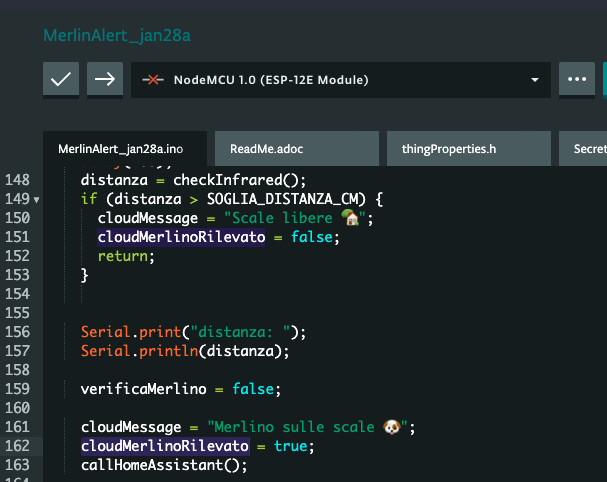607x482 pixels.
Task: Click cloudMerlinoRilevato on line 151
Action: [x=181, y=237]
